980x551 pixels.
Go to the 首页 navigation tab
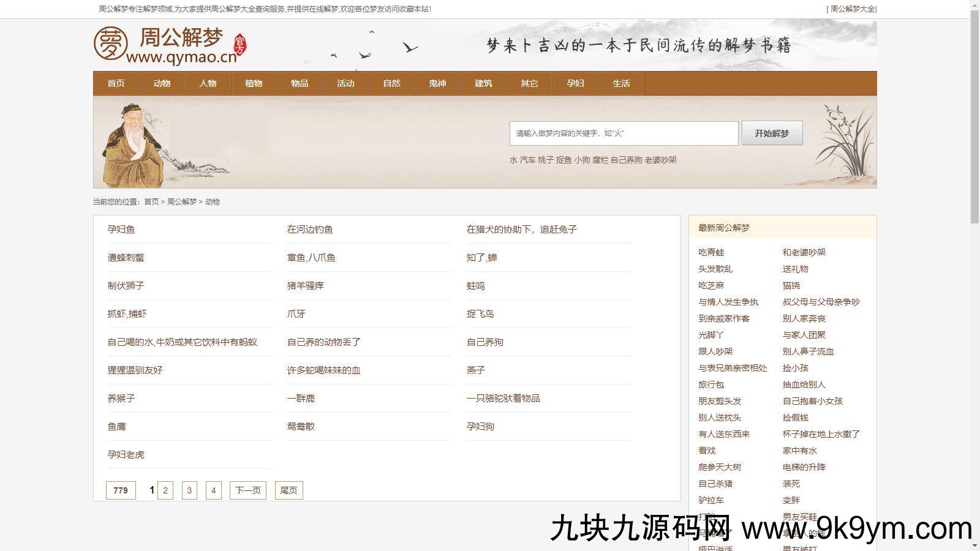tap(116, 83)
